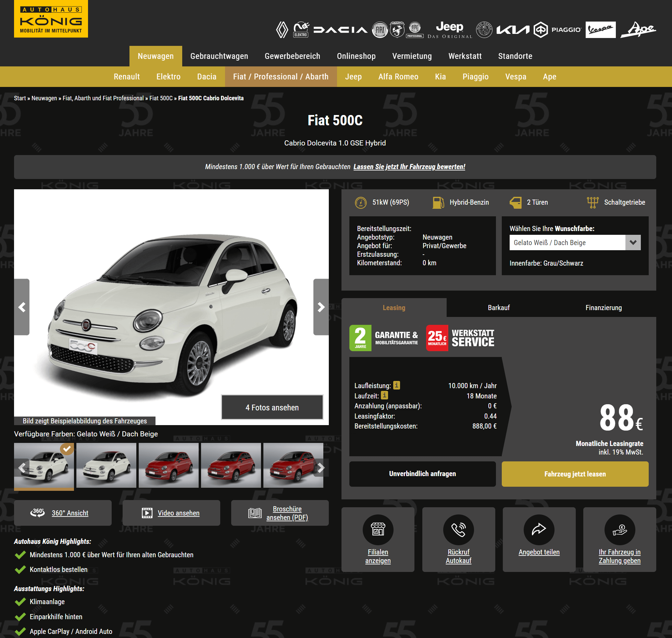Open the Gewerbebereich main menu
The image size is (672, 638).
coord(293,56)
